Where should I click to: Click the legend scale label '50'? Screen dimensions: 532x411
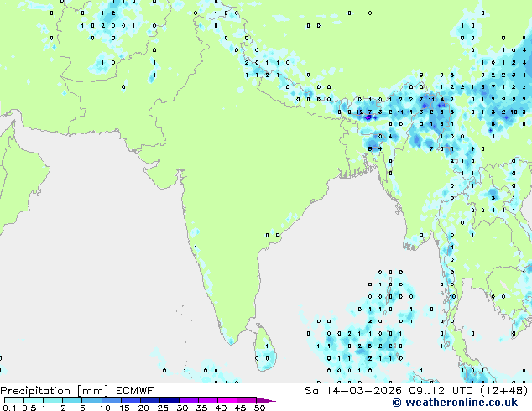[260, 408]
